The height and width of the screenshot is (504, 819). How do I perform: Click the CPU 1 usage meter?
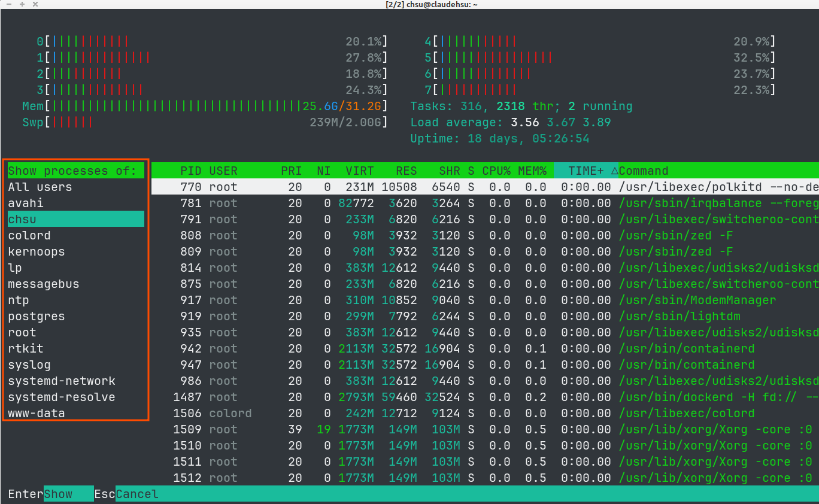tap(212, 57)
